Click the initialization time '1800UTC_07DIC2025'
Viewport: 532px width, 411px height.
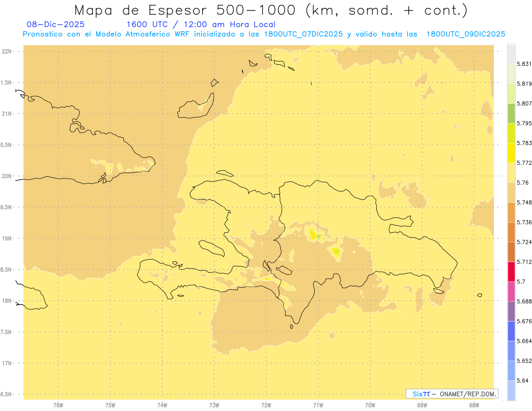pos(304,34)
